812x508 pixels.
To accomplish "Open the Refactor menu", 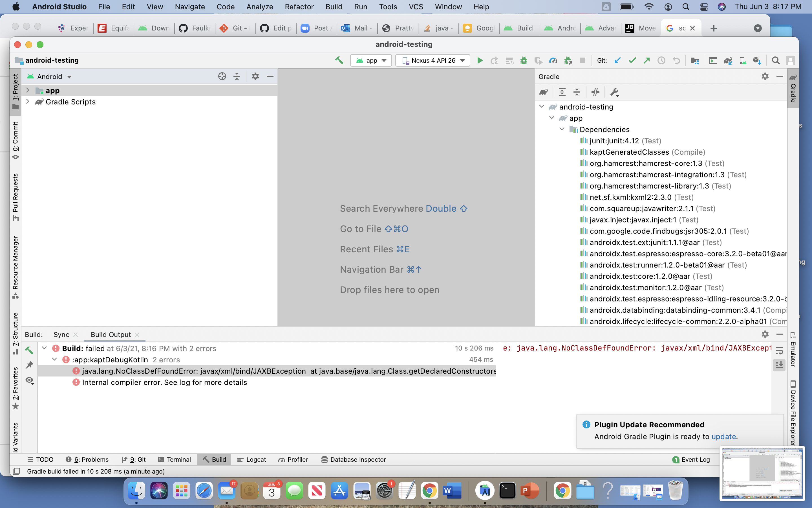I will coord(299,7).
